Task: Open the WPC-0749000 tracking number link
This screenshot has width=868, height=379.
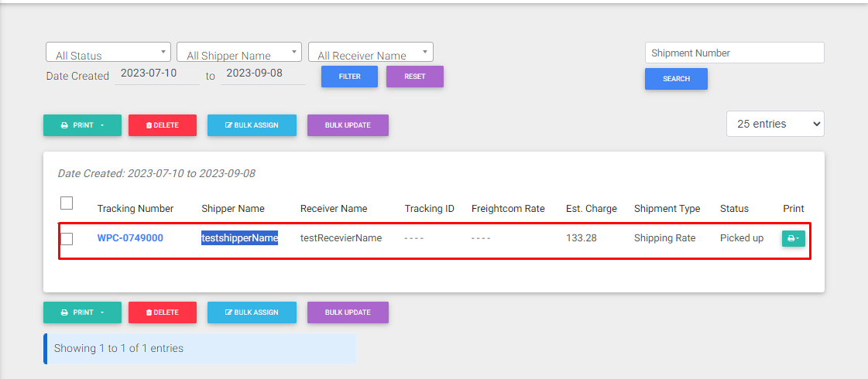Action: (x=130, y=238)
